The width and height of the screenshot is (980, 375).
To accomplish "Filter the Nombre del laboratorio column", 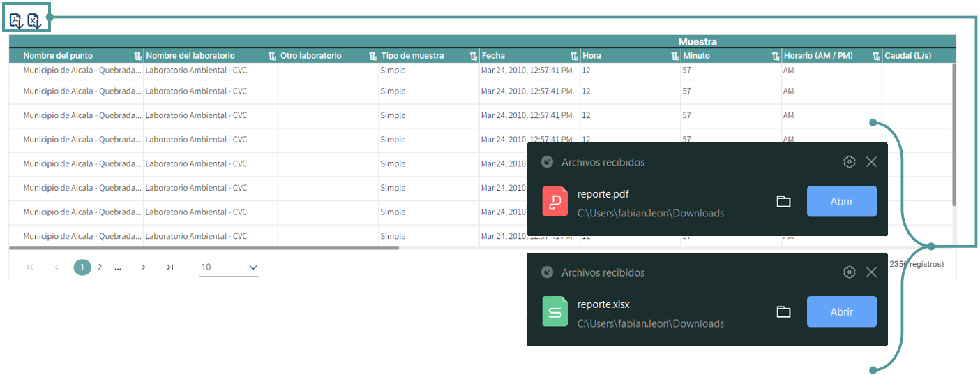I will [x=272, y=56].
